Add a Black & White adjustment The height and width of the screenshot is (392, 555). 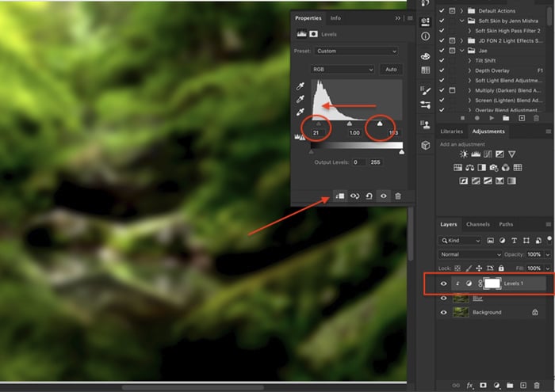482,168
